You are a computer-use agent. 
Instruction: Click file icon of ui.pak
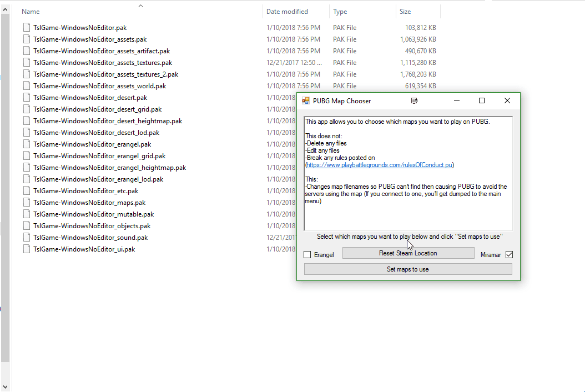[x=27, y=249]
